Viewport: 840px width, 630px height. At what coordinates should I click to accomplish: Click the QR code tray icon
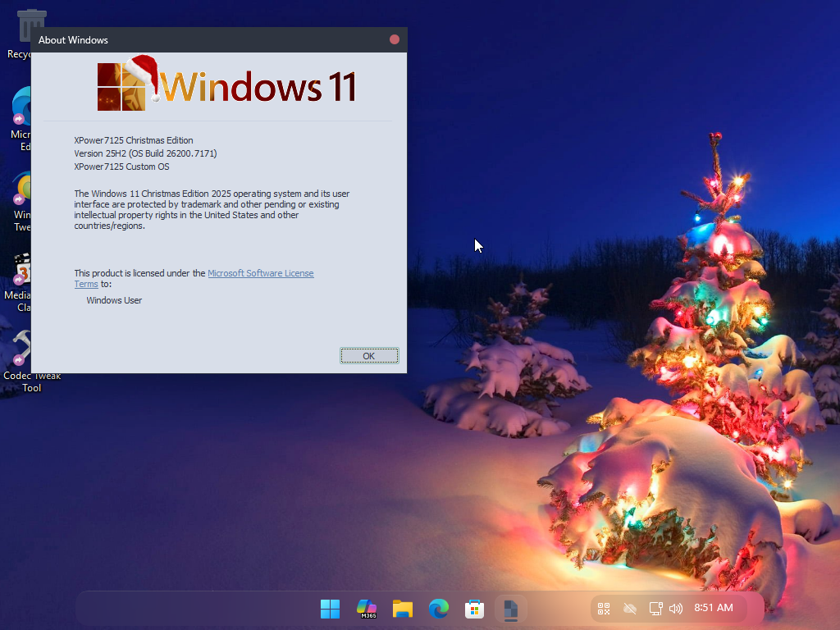click(605, 609)
